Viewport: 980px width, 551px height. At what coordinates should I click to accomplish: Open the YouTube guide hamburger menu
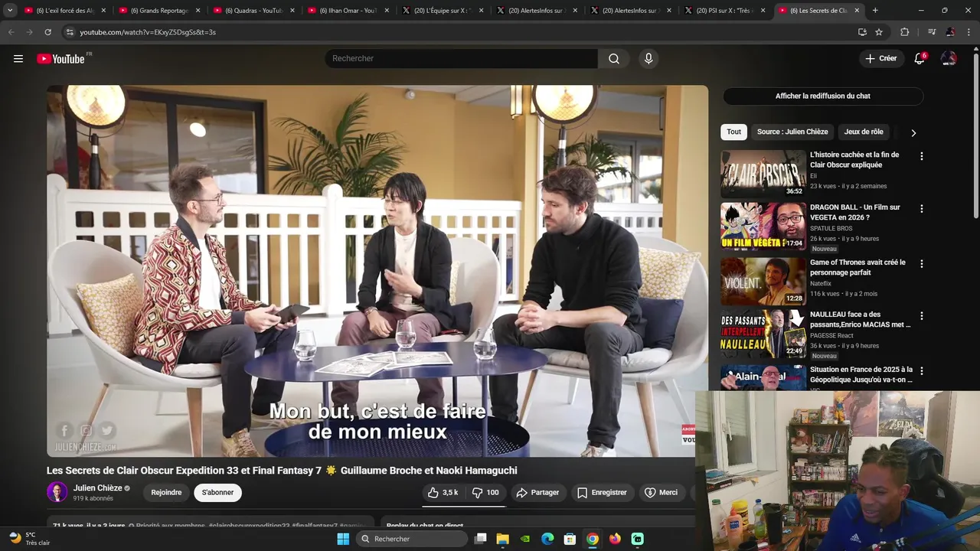pos(18,59)
